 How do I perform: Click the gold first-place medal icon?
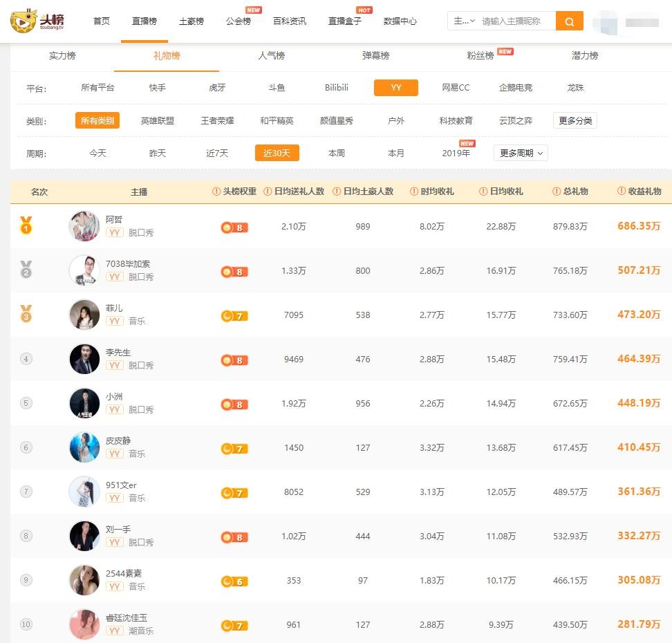26,225
